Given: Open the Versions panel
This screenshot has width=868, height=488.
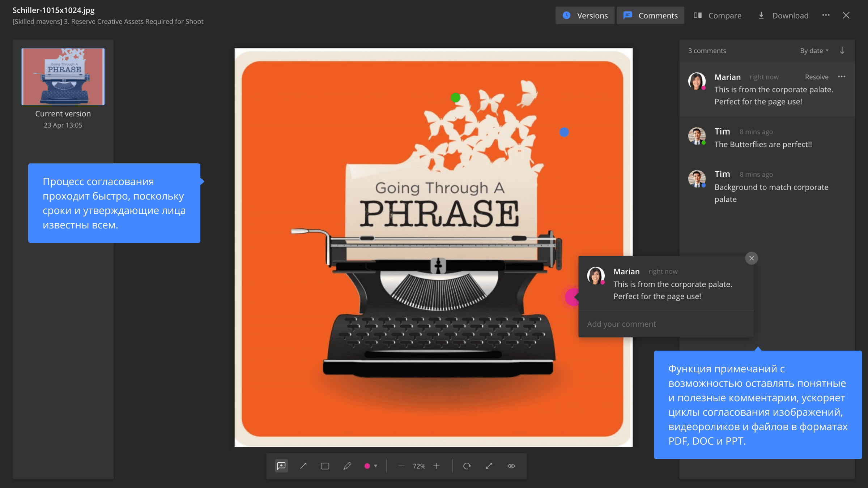Looking at the screenshot, I should pos(585,16).
